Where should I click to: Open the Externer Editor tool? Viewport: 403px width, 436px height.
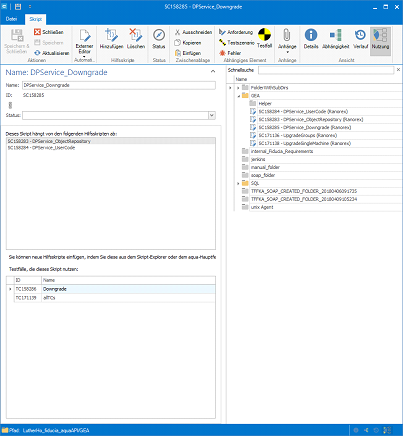84,42
